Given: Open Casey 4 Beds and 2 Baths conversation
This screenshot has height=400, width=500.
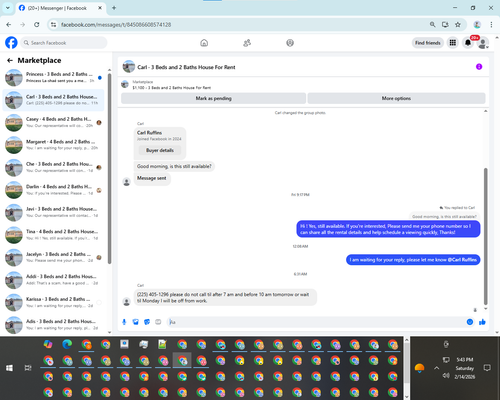Looking at the screenshot, I should [53, 122].
